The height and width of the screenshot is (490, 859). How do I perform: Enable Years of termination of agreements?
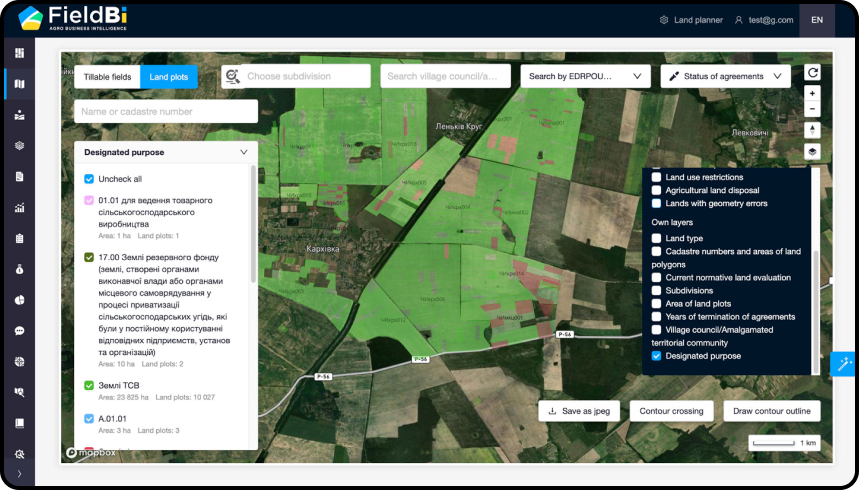click(x=656, y=317)
